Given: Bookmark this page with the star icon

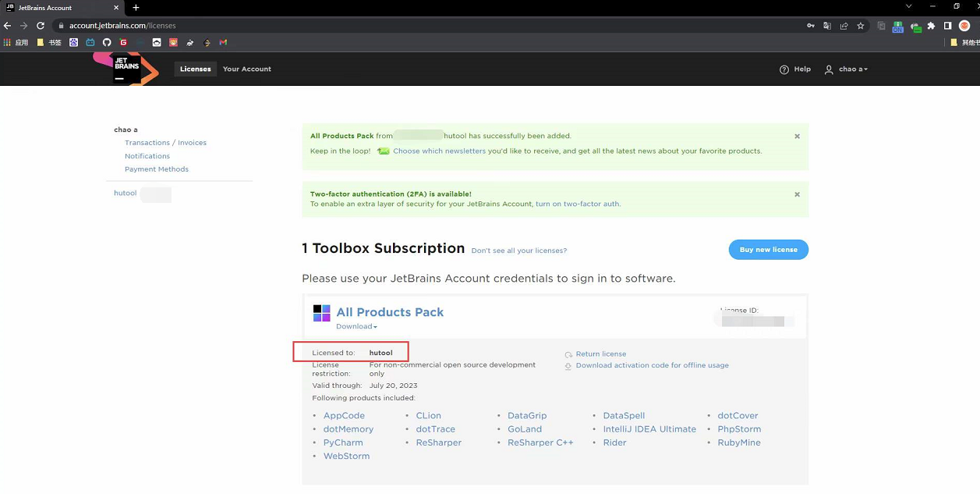Looking at the screenshot, I should pyautogui.click(x=861, y=26).
